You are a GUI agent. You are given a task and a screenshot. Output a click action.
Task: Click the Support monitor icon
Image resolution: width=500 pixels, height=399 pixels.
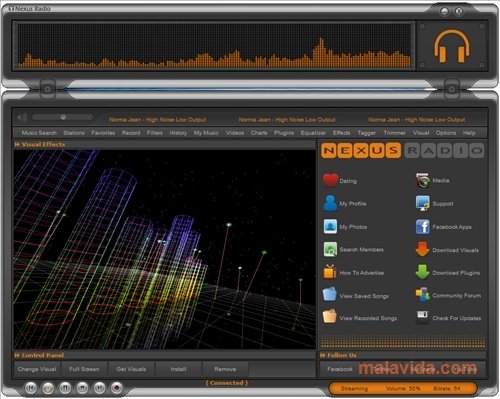click(x=422, y=203)
